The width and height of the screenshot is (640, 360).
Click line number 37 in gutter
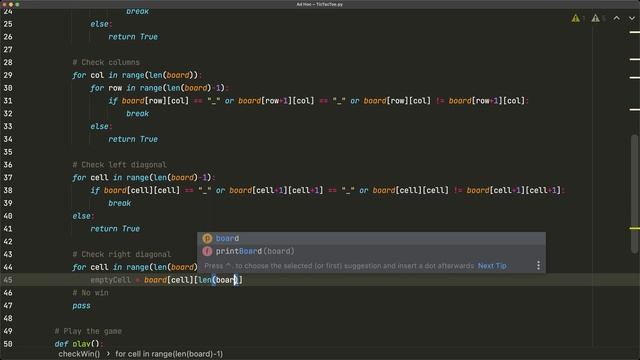[x=8, y=178]
